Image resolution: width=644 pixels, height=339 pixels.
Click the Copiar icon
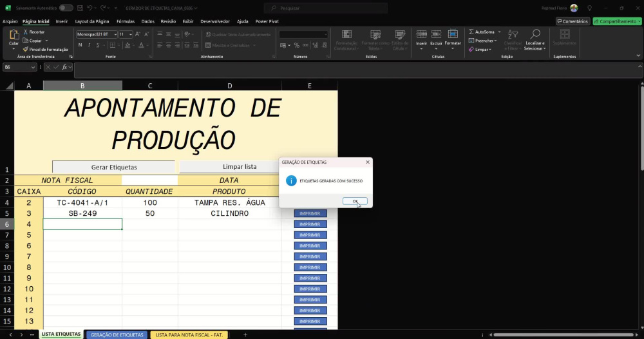(x=26, y=41)
